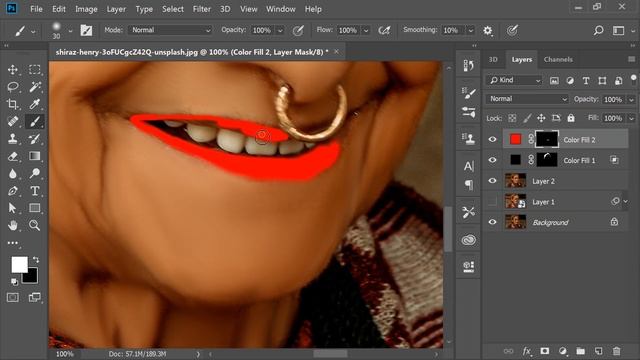Open the brush Mode dropdown
640x360 pixels.
click(170, 30)
